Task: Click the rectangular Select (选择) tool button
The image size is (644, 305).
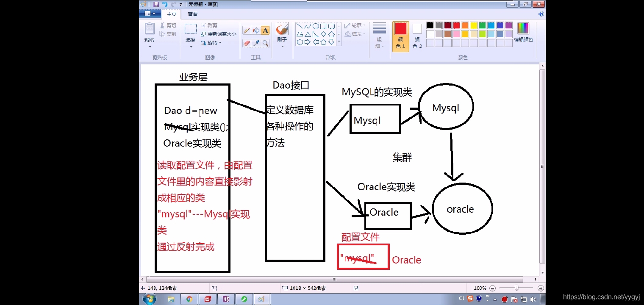Action: (191, 29)
